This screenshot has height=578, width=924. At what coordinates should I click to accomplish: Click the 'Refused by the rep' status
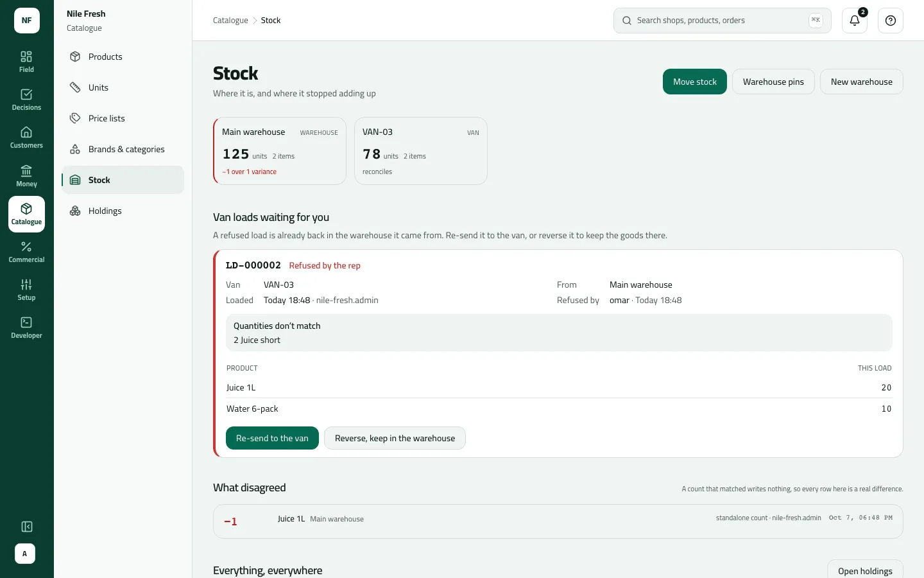point(325,265)
